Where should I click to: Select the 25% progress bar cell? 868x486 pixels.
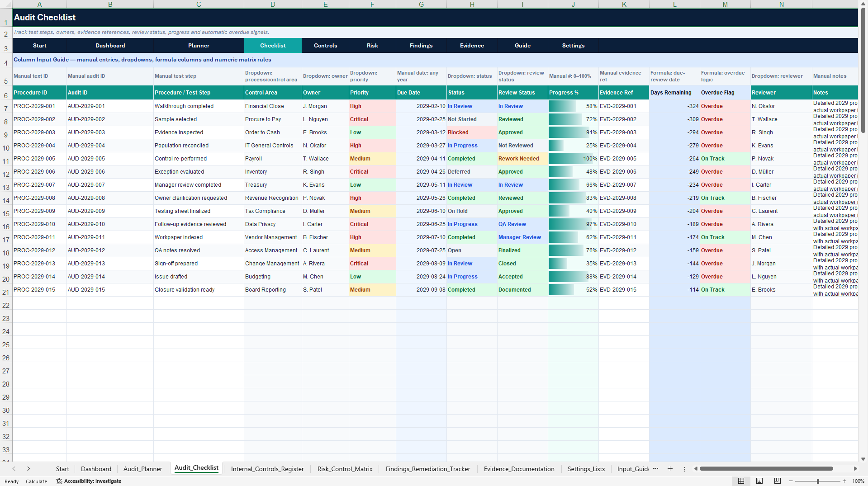click(573, 146)
